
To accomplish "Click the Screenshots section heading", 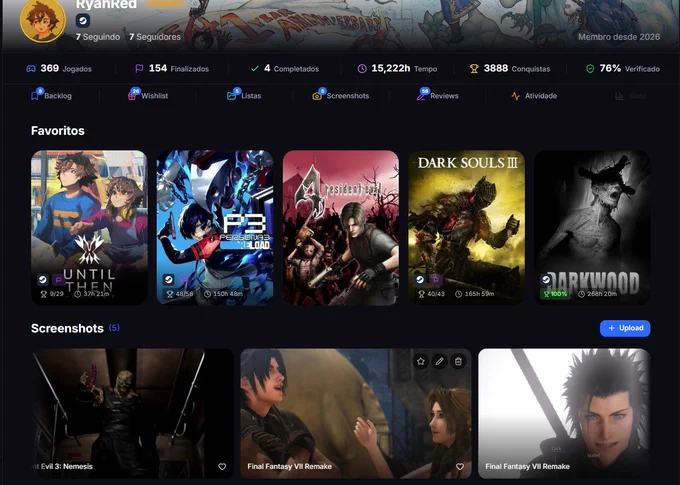I will (x=67, y=328).
